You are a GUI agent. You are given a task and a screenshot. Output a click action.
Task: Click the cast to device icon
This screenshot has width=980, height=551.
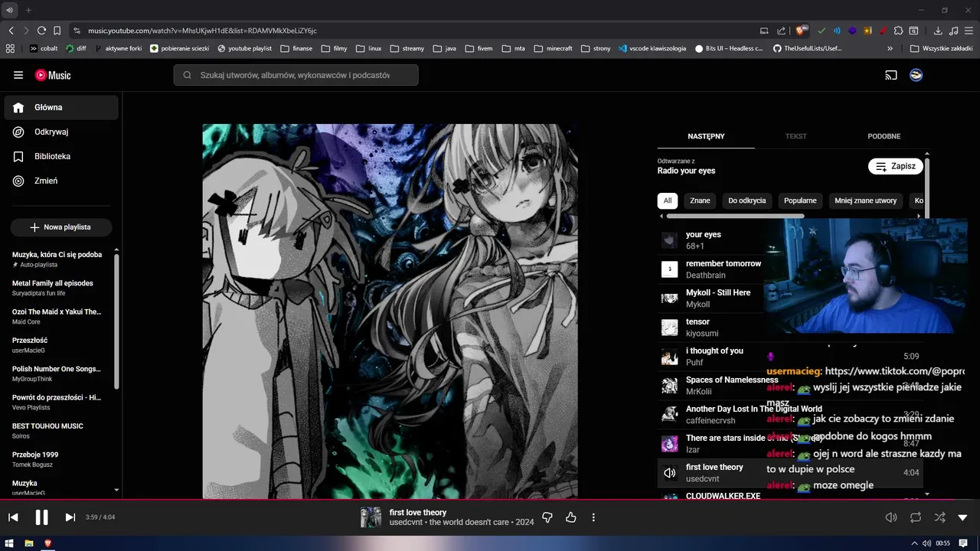[891, 75]
